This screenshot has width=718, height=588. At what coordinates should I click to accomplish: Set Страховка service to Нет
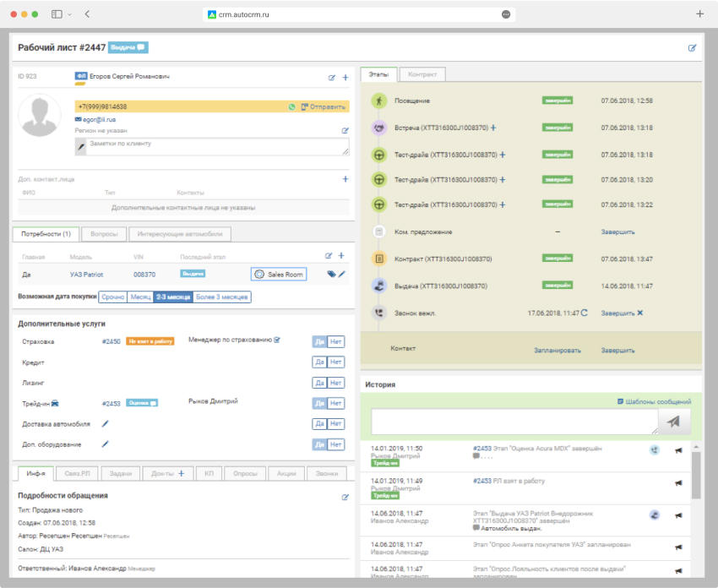pos(336,341)
